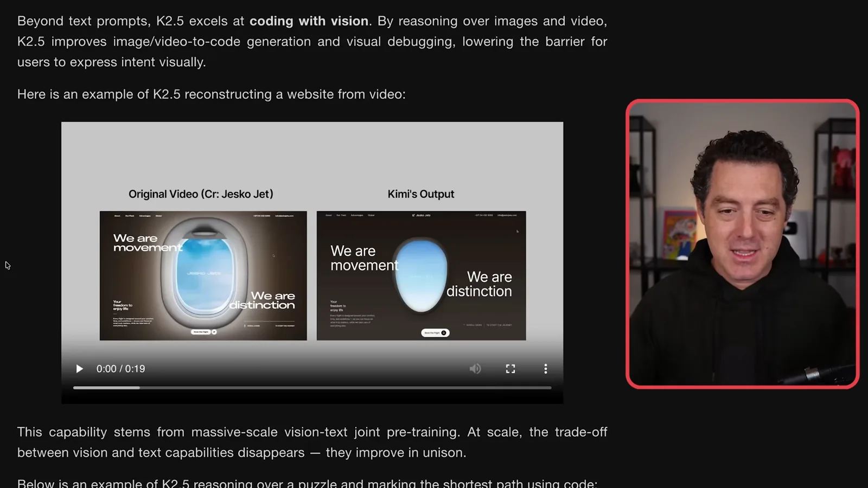Mute the video with the speaker icon
This screenshot has height=488, width=868.
coord(475,369)
